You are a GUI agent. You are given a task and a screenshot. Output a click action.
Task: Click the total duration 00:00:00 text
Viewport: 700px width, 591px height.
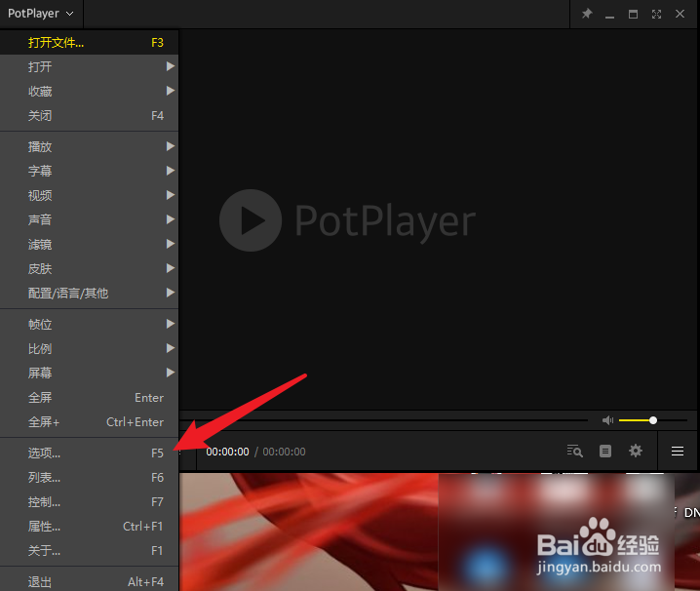click(284, 452)
